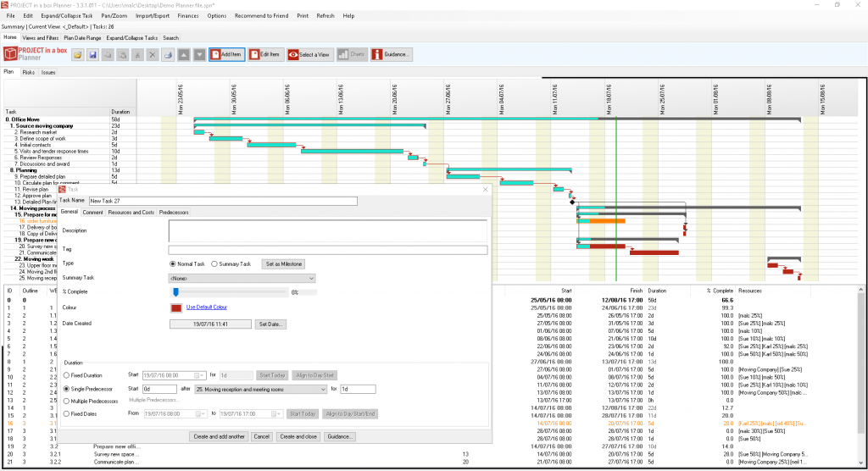Viewport: 868px width, 471px height.
Task: Close the Task dialog with the X
Action: pos(486,189)
